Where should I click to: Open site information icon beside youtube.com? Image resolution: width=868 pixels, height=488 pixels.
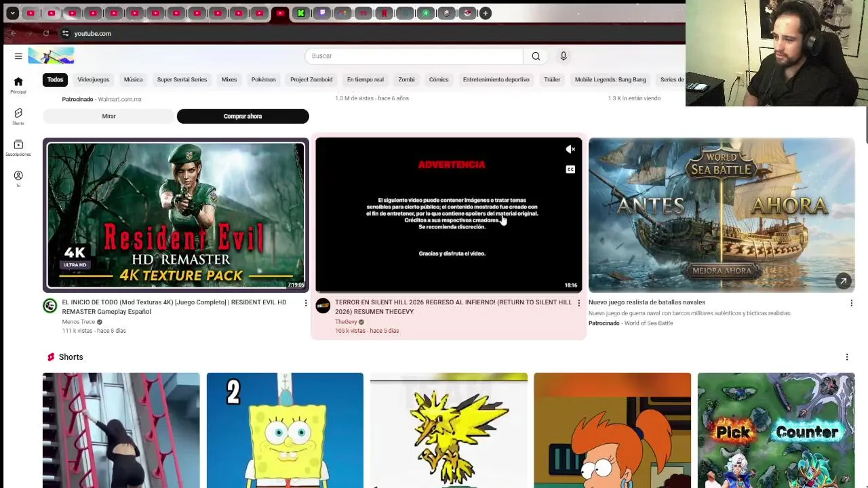click(x=65, y=33)
